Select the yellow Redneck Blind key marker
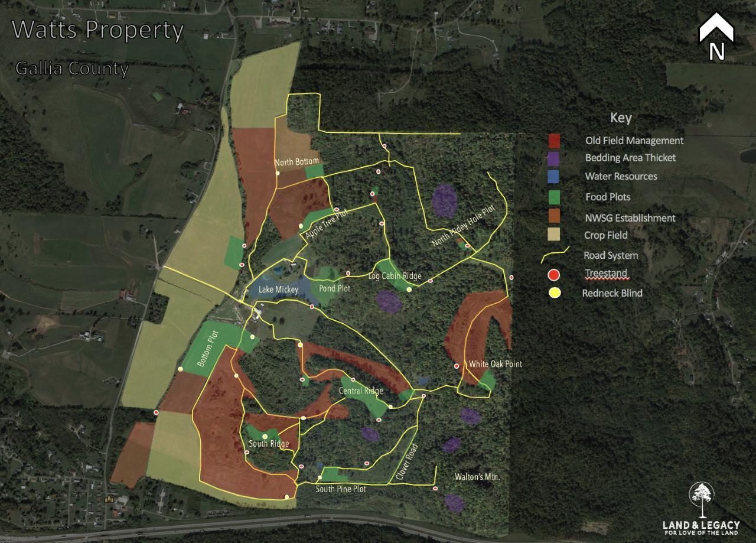 (553, 293)
